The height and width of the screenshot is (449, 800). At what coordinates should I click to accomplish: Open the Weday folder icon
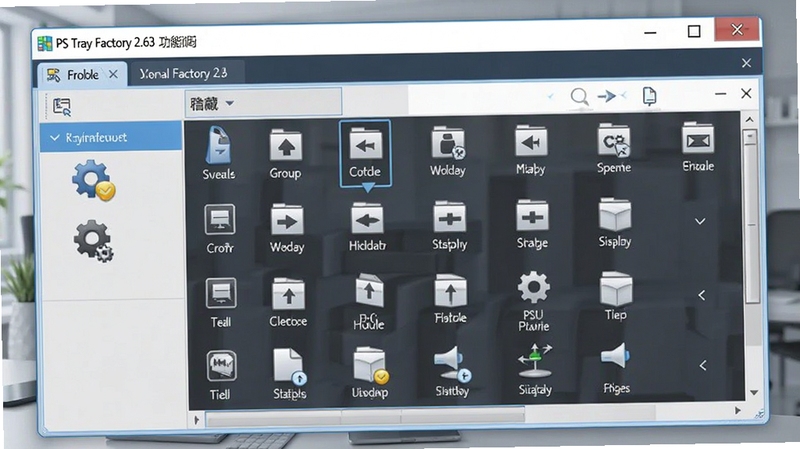(x=287, y=220)
